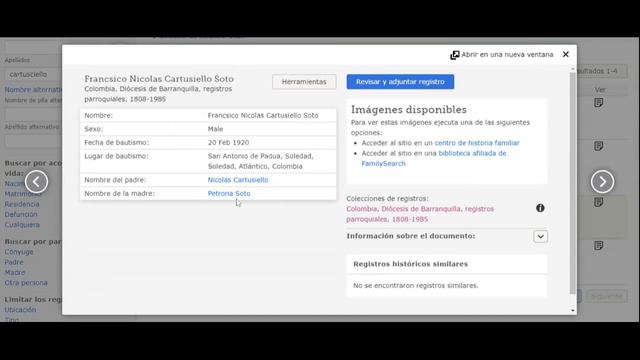Click the Apellidos field containing cartusciello
The width and height of the screenshot is (640, 360).
tap(33, 74)
